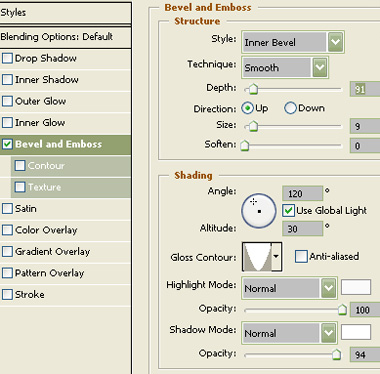Click the Soften slider handle
The width and height of the screenshot is (380, 374).
point(245,145)
